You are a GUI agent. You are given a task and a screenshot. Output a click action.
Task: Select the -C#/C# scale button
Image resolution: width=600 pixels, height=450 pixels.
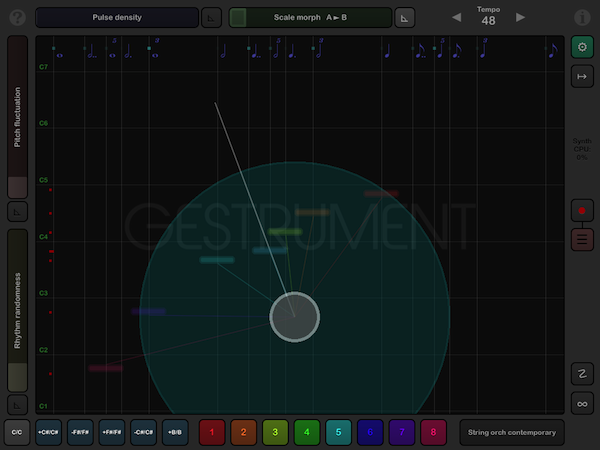point(143,432)
